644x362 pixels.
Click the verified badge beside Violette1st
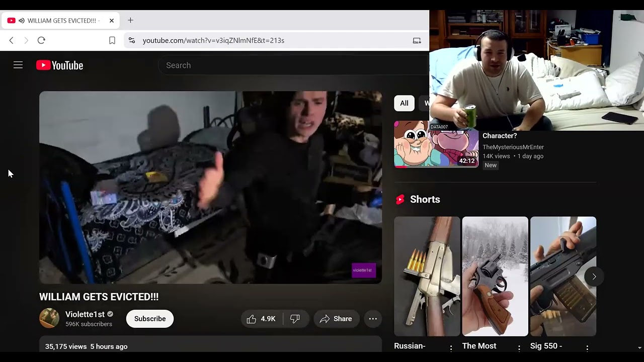click(110, 314)
